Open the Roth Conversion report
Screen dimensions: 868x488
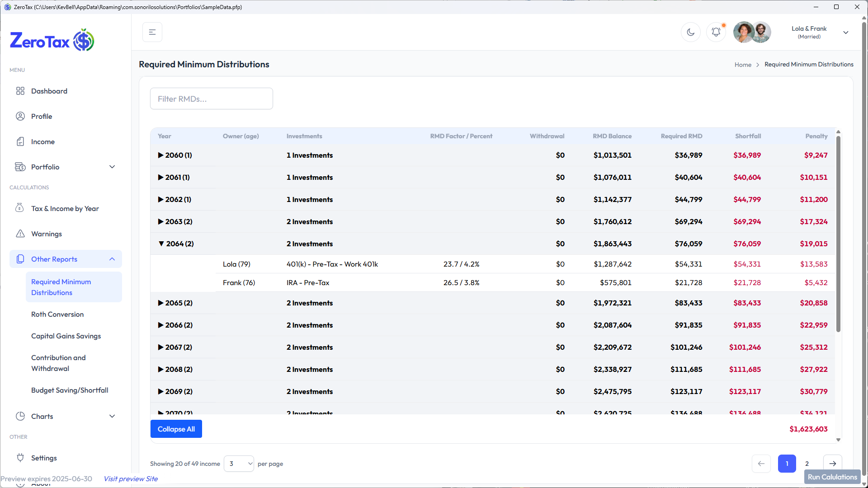pyautogui.click(x=57, y=314)
